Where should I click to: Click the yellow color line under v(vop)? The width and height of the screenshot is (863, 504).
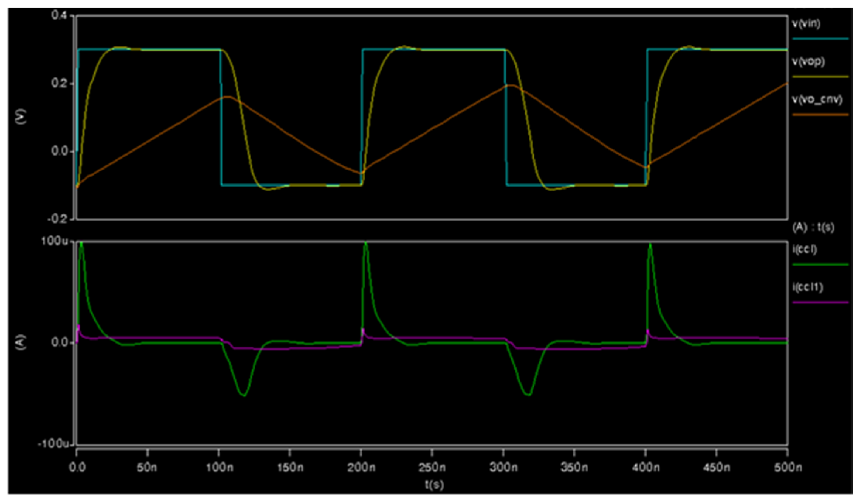(x=820, y=77)
